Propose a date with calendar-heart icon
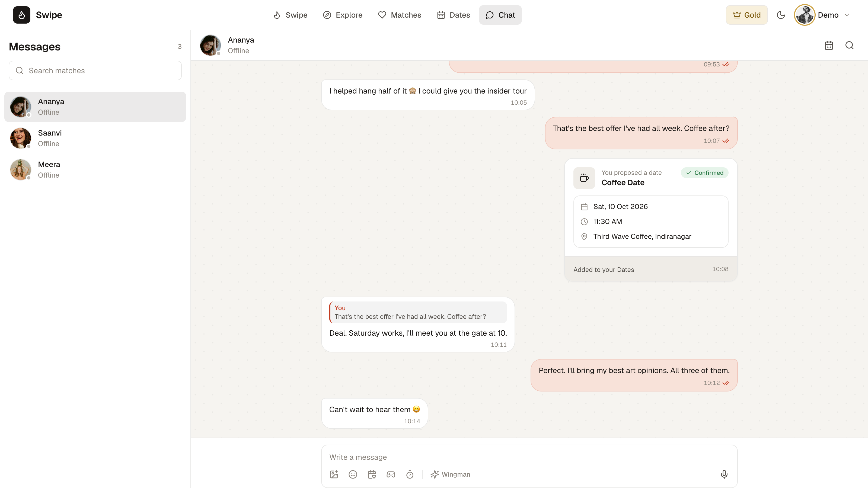868x488 pixels. click(x=372, y=474)
